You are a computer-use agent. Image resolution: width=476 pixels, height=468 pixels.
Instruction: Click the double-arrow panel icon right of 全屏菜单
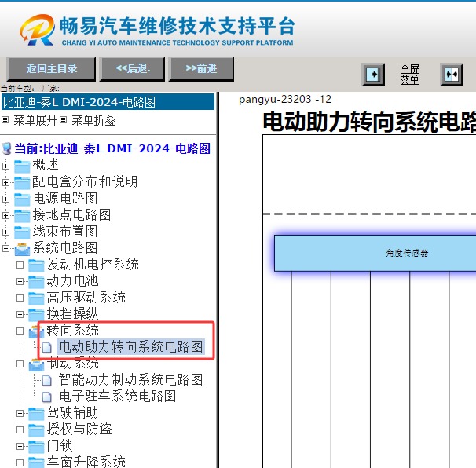(452, 75)
